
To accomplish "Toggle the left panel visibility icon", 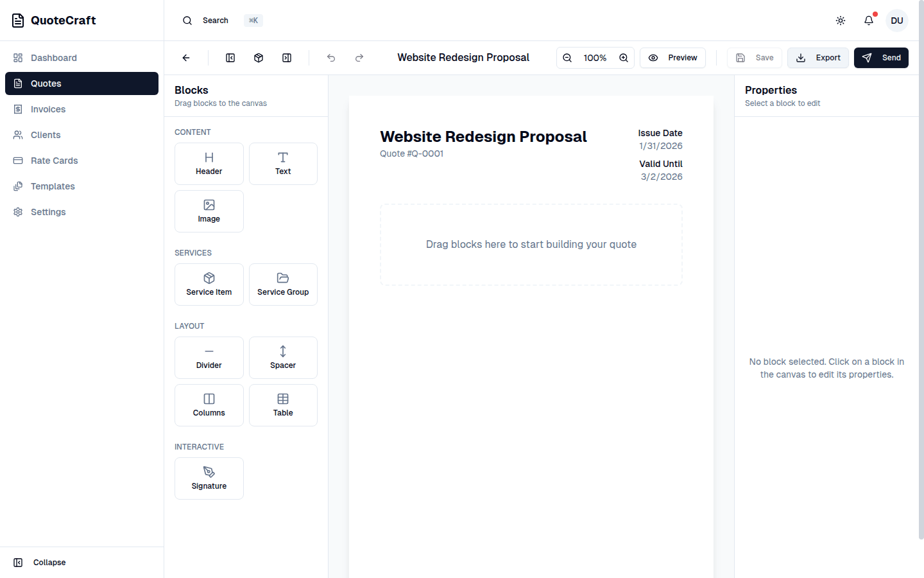I will tap(230, 58).
